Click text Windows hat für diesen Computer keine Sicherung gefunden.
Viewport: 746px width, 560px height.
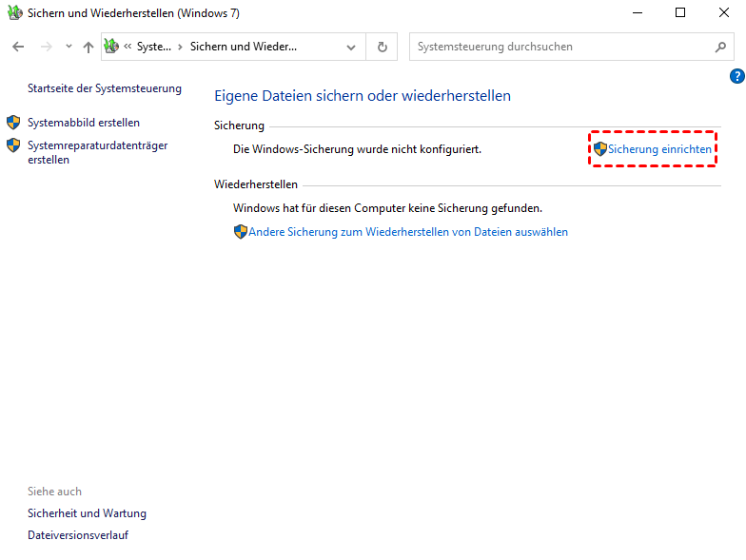click(x=388, y=208)
